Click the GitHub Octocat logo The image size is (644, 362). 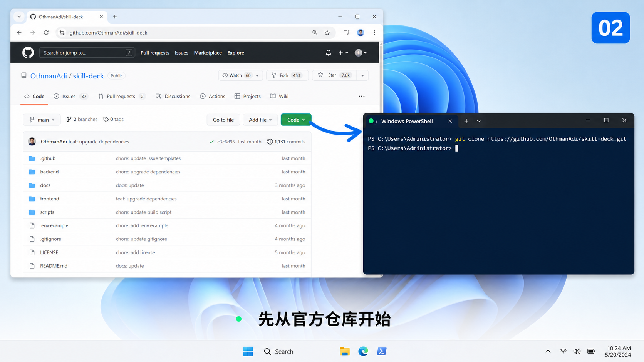(28, 53)
